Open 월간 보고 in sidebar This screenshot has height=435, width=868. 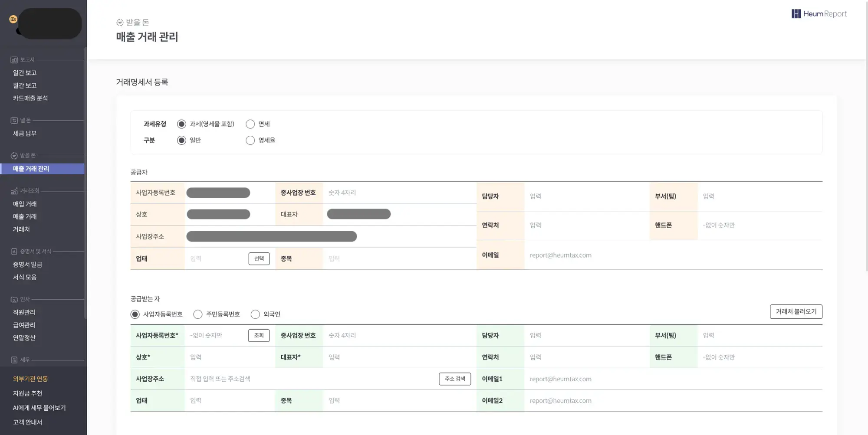click(25, 85)
